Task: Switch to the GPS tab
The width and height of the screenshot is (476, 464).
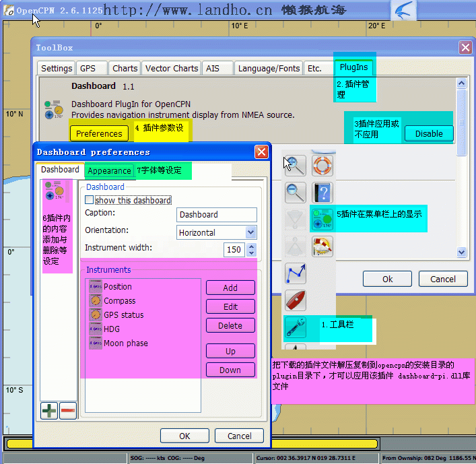Action: point(92,68)
